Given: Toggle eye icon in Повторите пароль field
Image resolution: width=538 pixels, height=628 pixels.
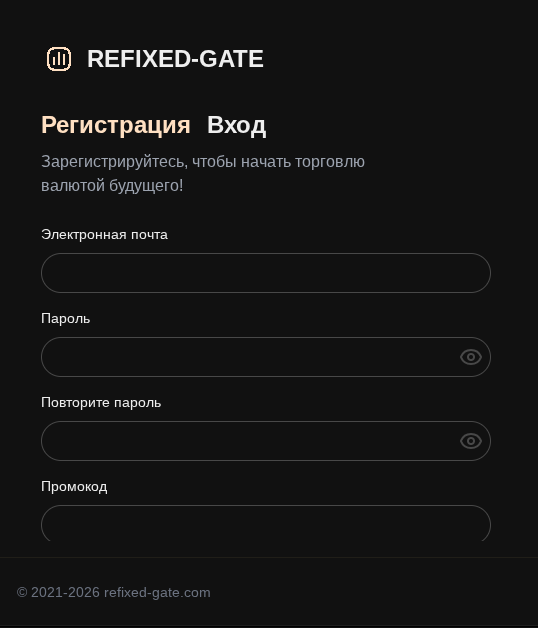Looking at the screenshot, I should [471, 441].
